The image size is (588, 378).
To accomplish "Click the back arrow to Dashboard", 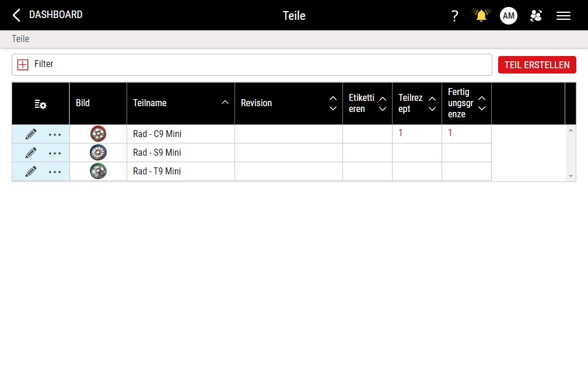I will (16, 15).
